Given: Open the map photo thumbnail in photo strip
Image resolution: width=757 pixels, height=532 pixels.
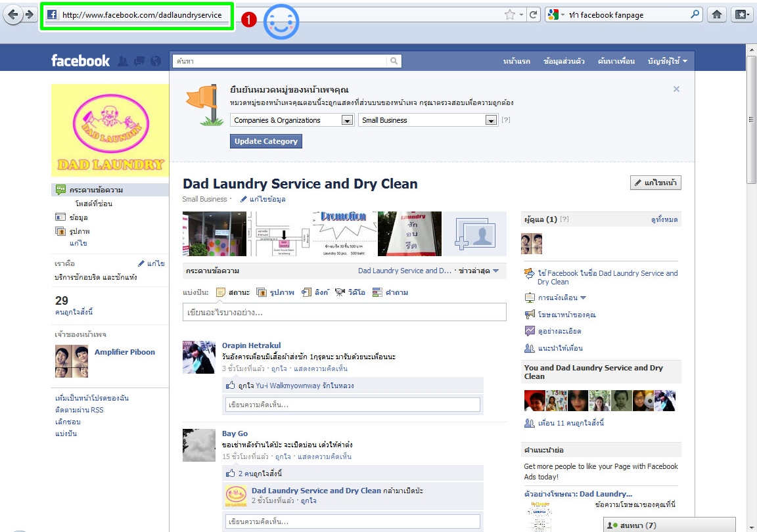Looking at the screenshot, I should click(279, 234).
